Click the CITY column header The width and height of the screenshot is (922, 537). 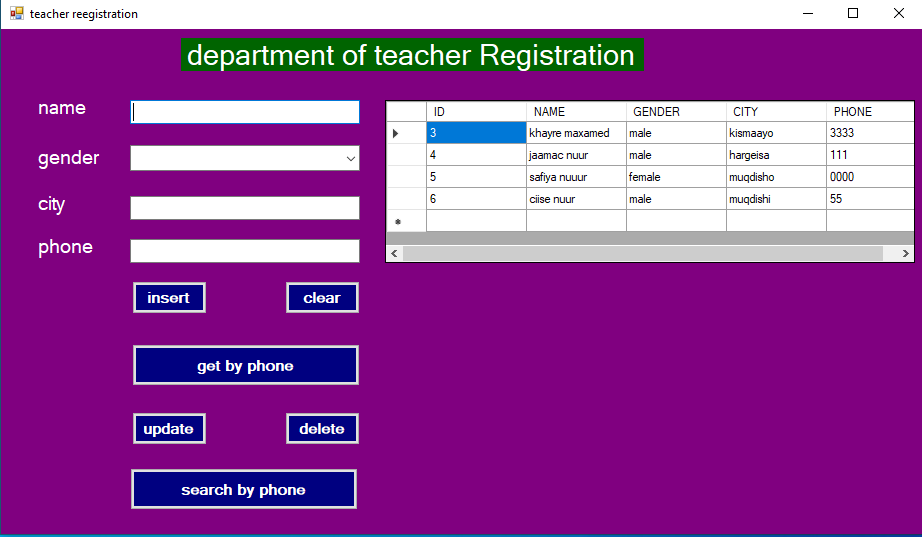click(x=776, y=112)
